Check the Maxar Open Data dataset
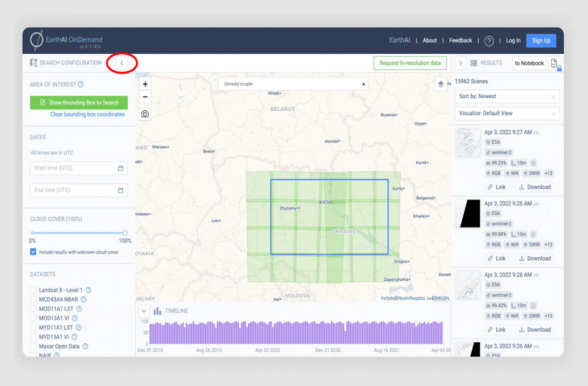 point(33,346)
